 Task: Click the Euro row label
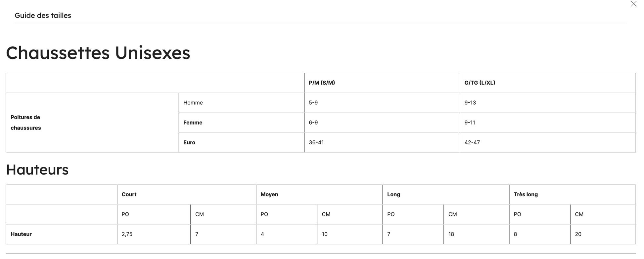tap(189, 142)
